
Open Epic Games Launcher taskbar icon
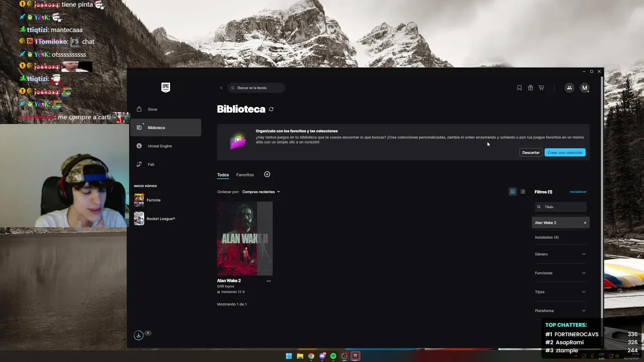click(355, 356)
